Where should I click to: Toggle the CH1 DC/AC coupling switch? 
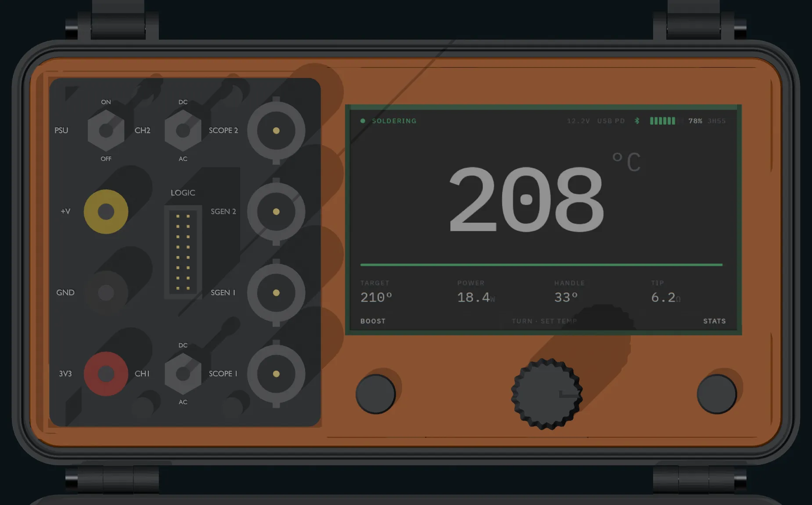183,374
